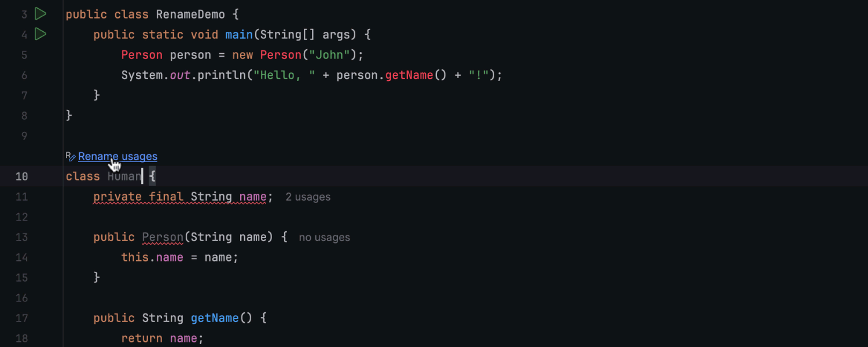
Task: Open the Rename usages link
Action: click(x=117, y=156)
